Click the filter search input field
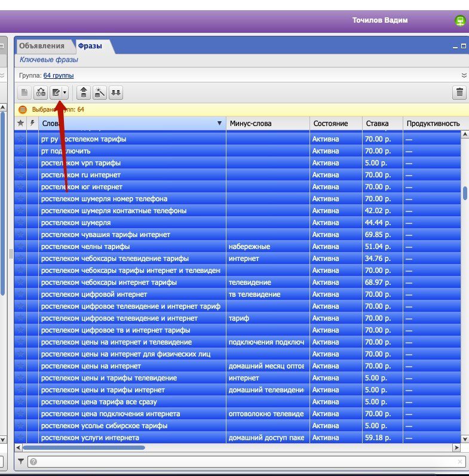This screenshot has width=469, height=476. coord(245,462)
